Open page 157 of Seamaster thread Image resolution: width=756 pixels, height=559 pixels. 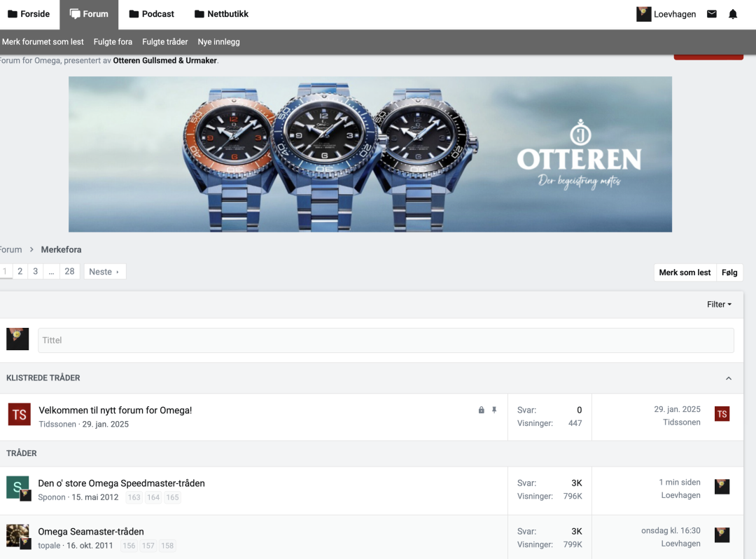click(148, 546)
